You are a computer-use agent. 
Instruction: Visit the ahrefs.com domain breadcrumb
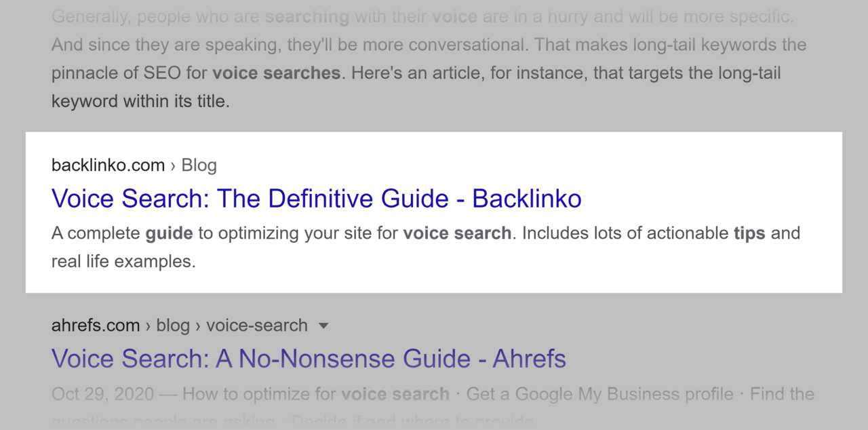coord(95,326)
